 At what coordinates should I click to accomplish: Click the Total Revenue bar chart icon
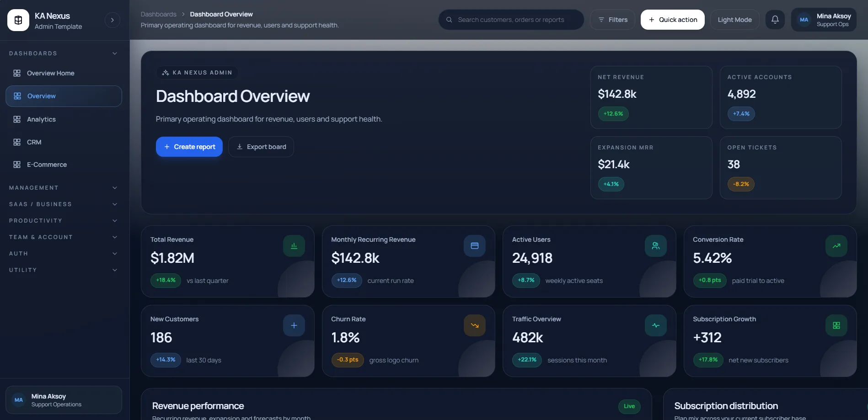point(294,246)
